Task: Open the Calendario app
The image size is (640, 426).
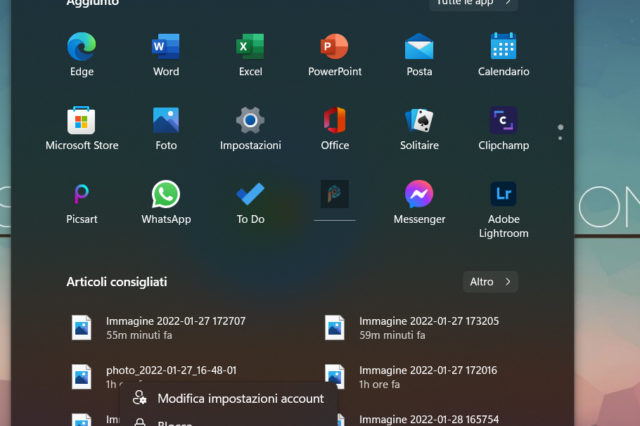Action: click(x=503, y=54)
